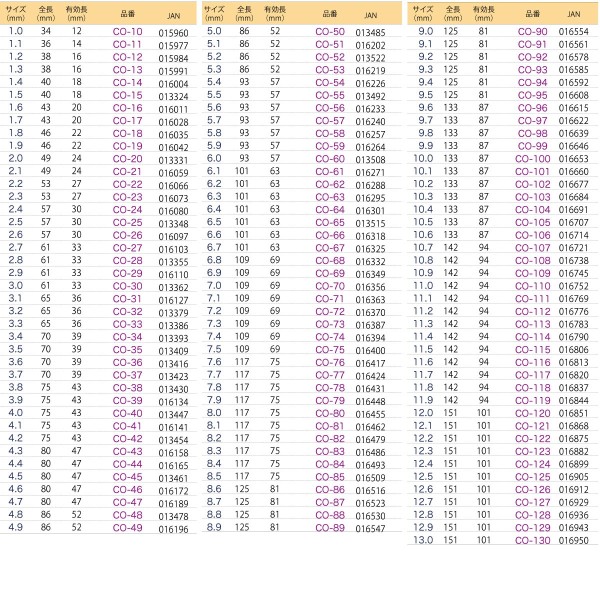Image resolution: width=600 pixels, height=600 pixels.
Task: Select JAN value 013508
Action: click(370, 160)
